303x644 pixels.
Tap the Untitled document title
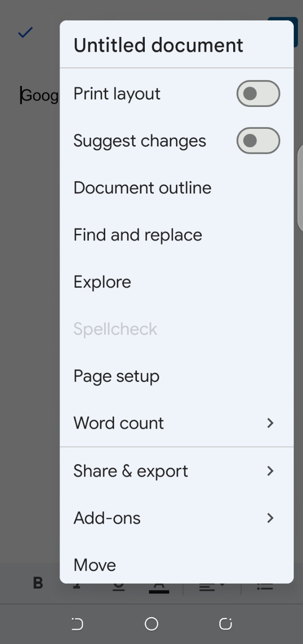click(x=158, y=45)
